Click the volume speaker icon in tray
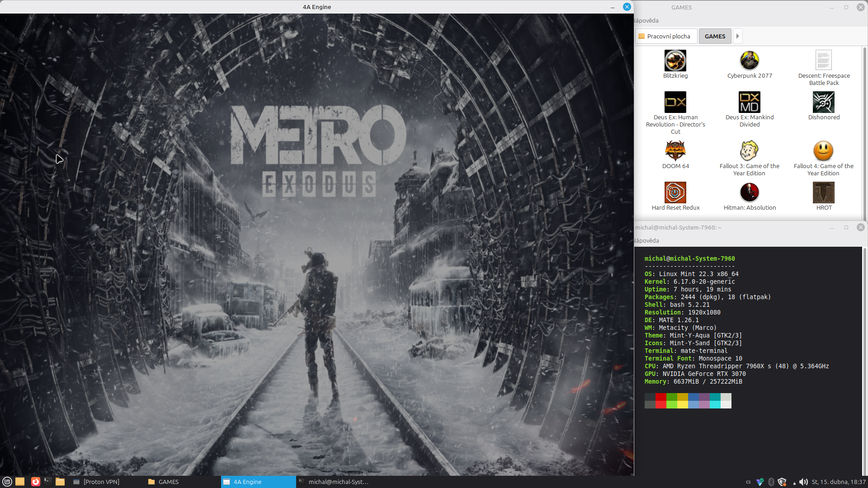Image resolution: width=868 pixels, height=488 pixels. [x=803, y=482]
